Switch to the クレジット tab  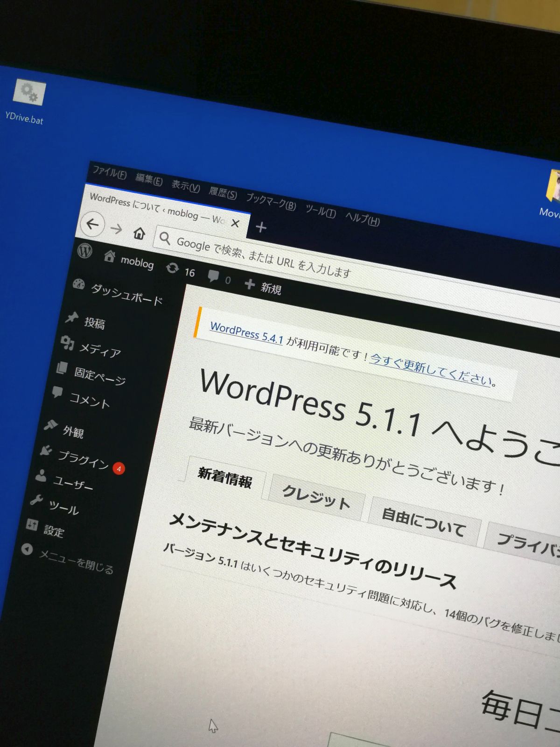316,498
